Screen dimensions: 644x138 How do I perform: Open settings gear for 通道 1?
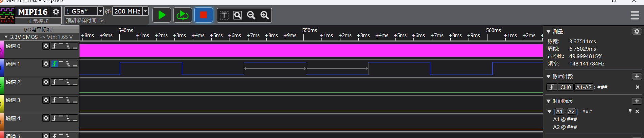[46, 64]
